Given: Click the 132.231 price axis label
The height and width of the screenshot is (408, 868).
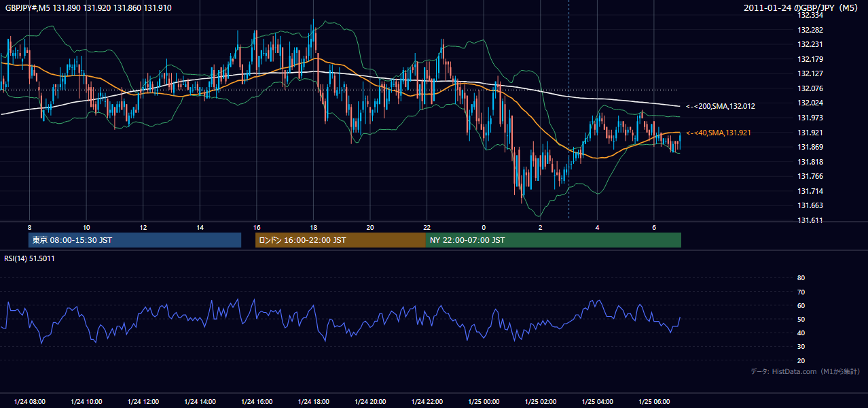Looking at the screenshot, I should click(810, 44).
